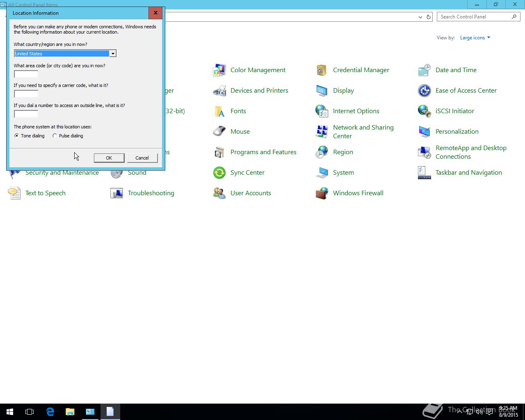Click Cancel in Location Information dialog
The height and width of the screenshot is (420, 525).
click(142, 158)
